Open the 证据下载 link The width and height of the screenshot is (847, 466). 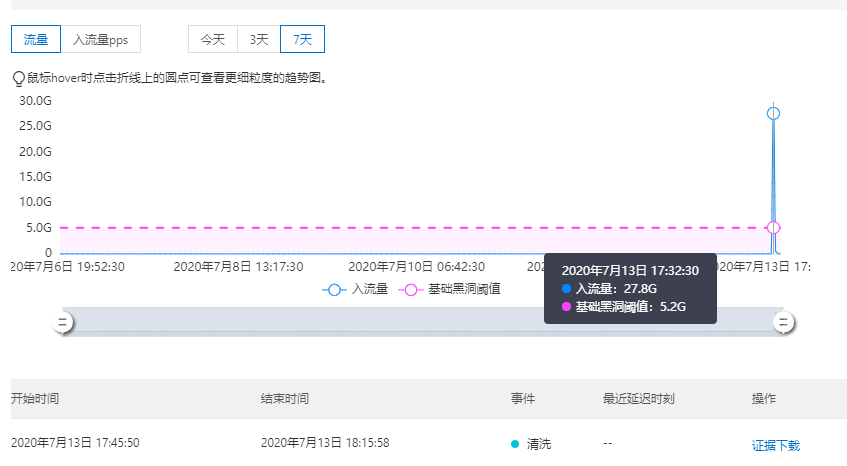[776, 445]
